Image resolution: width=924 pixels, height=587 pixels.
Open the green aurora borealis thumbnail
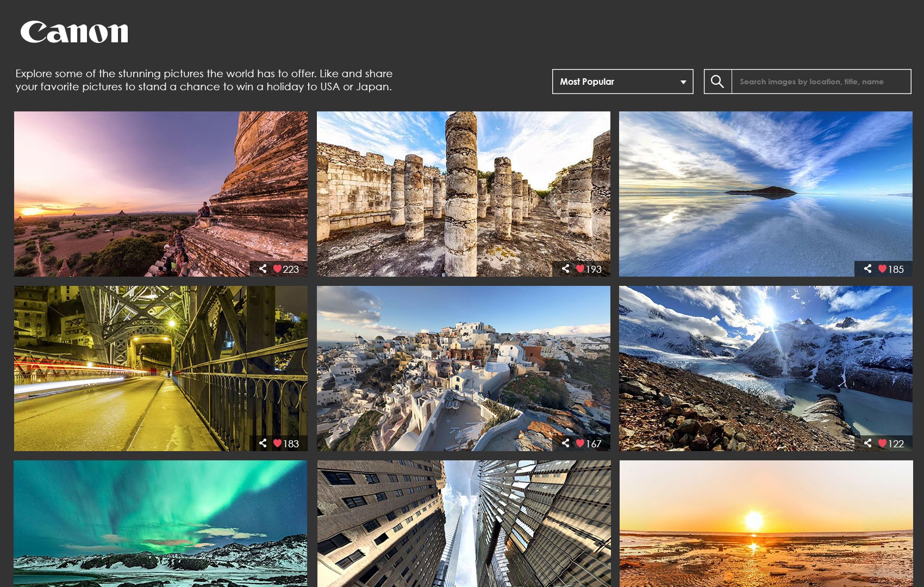click(x=161, y=523)
